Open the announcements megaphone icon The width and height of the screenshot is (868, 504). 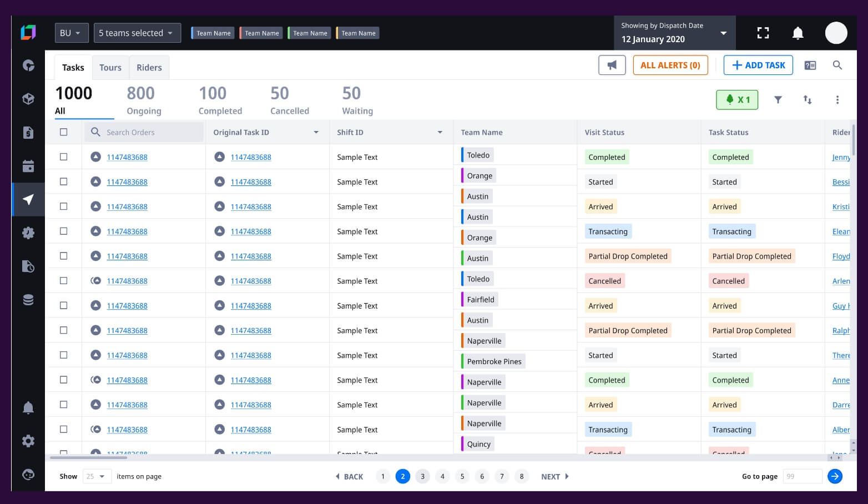(612, 65)
